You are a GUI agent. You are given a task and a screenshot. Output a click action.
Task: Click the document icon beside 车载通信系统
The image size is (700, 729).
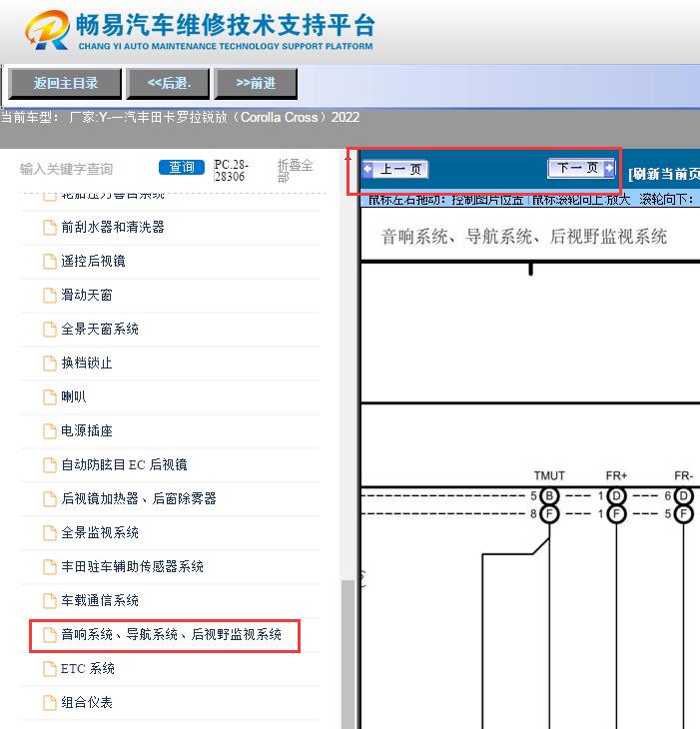pyautogui.click(x=50, y=601)
